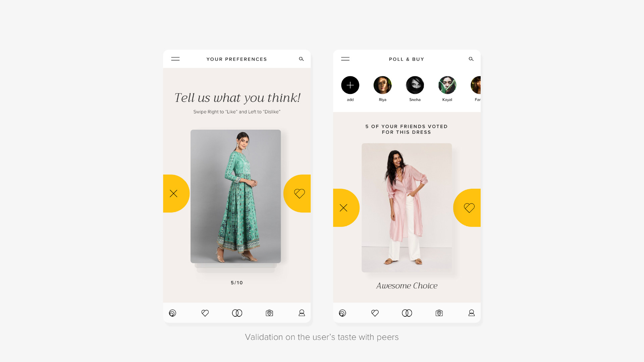The height and width of the screenshot is (362, 644).
Task: Select Riya's profile avatar
Action: point(383,85)
